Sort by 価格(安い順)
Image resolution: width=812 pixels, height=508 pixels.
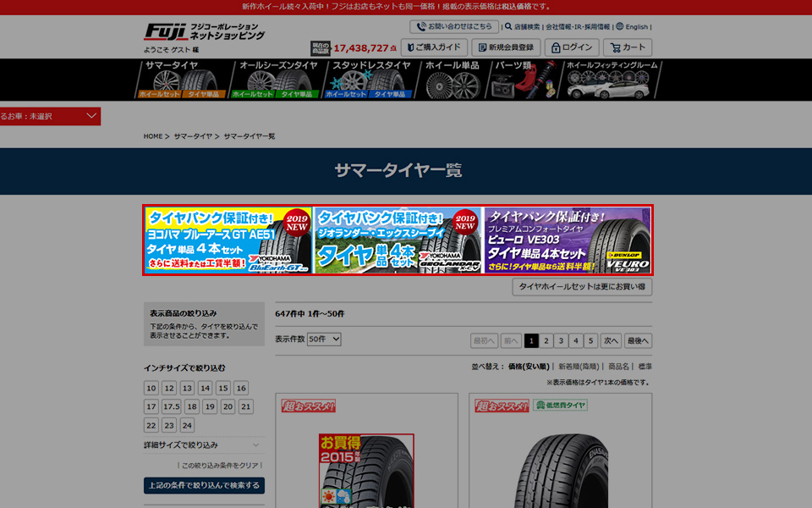(x=529, y=367)
